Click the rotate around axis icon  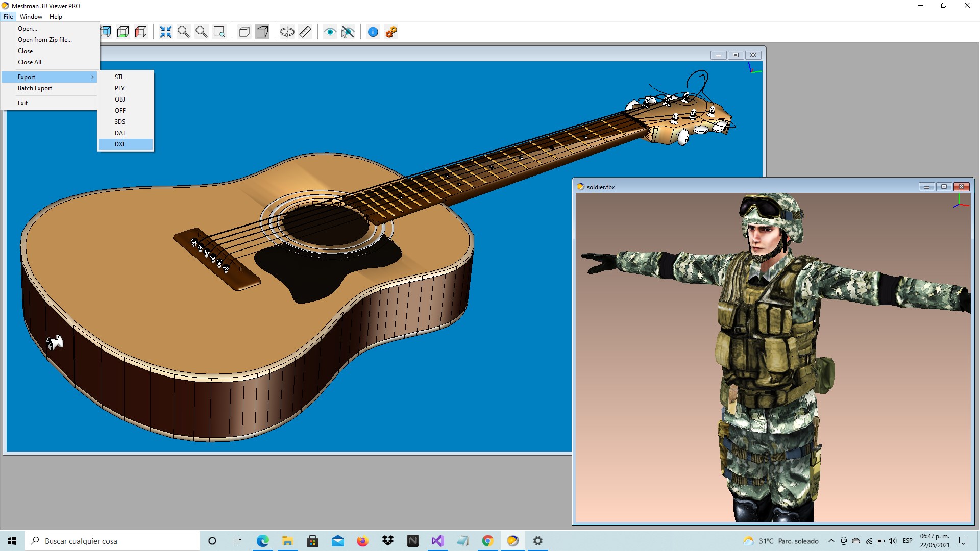[x=287, y=32]
